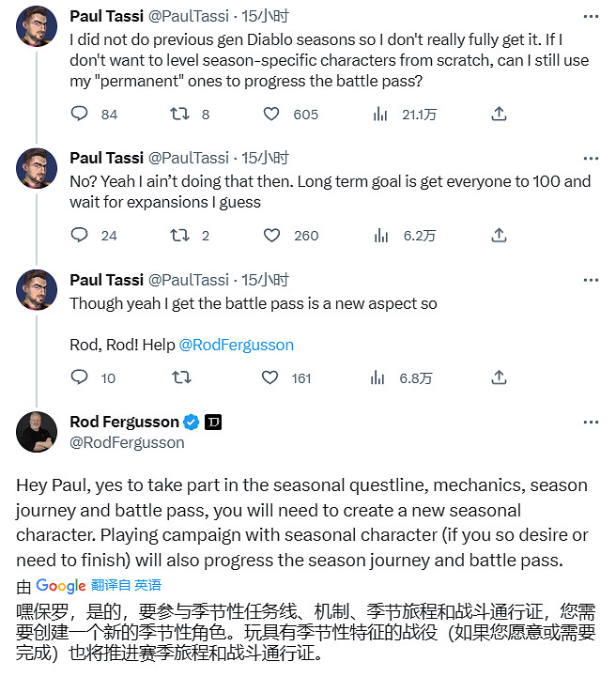Screen dimensions: 616x677
Task: Open more options on Rod Fergusson's tweet
Action: [590, 421]
